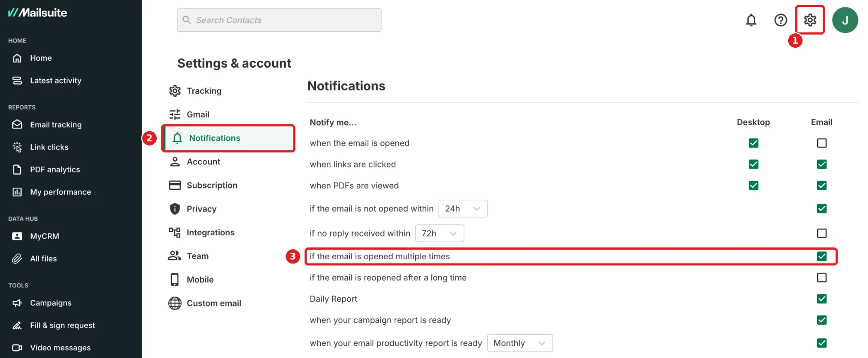
Task: Click the Team people icon
Action: coord(174,256)
